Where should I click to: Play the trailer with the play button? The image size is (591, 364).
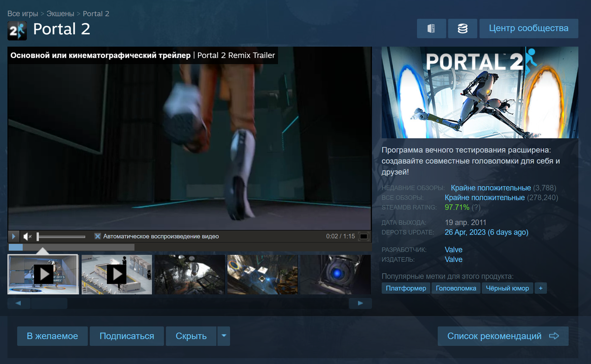point(14,237)
